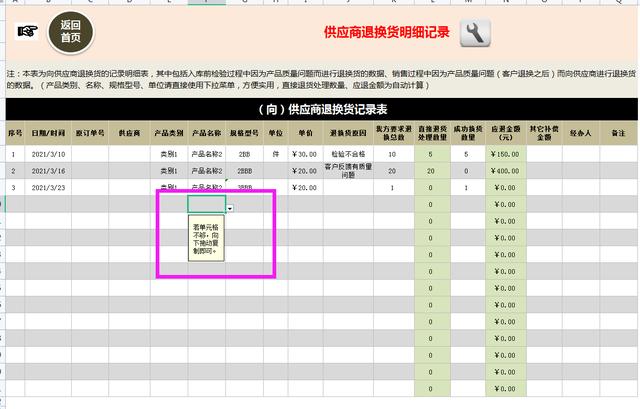Viewport: 640px width, 409px height.
Task: Select the date cell 2021/3/10
Action: 48,154
